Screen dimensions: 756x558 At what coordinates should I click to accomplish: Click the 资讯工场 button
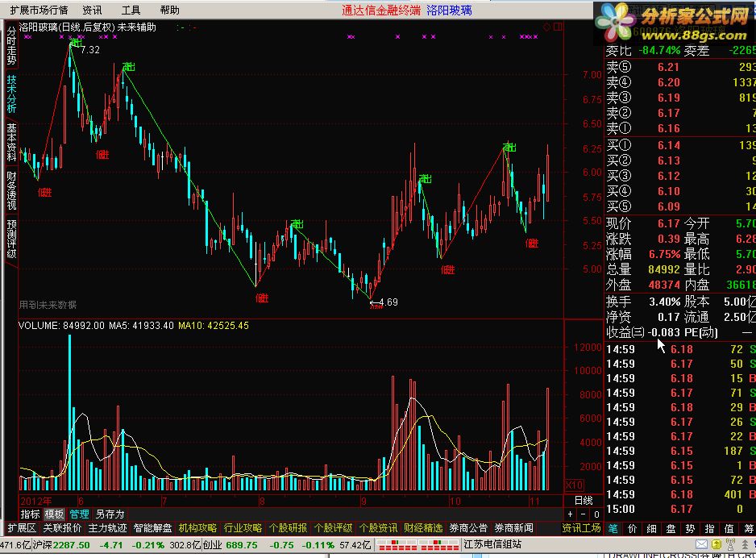click(581, 528)
